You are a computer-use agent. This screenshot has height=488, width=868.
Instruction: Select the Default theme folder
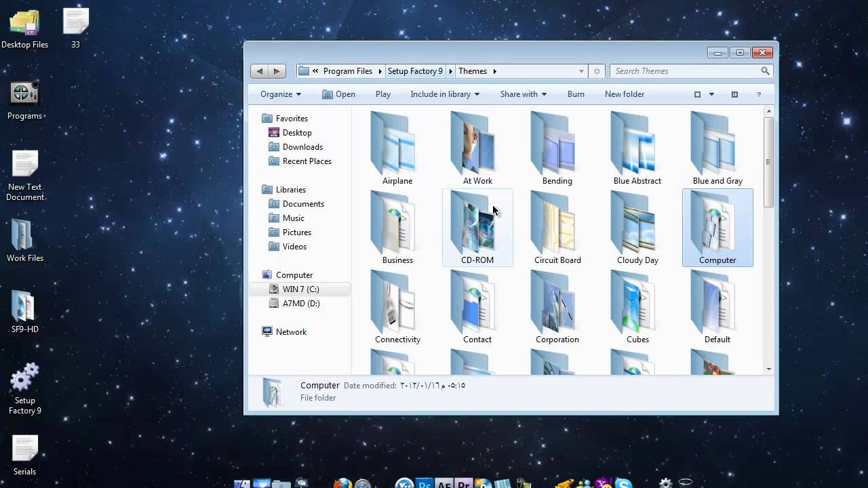coord(717,307)
